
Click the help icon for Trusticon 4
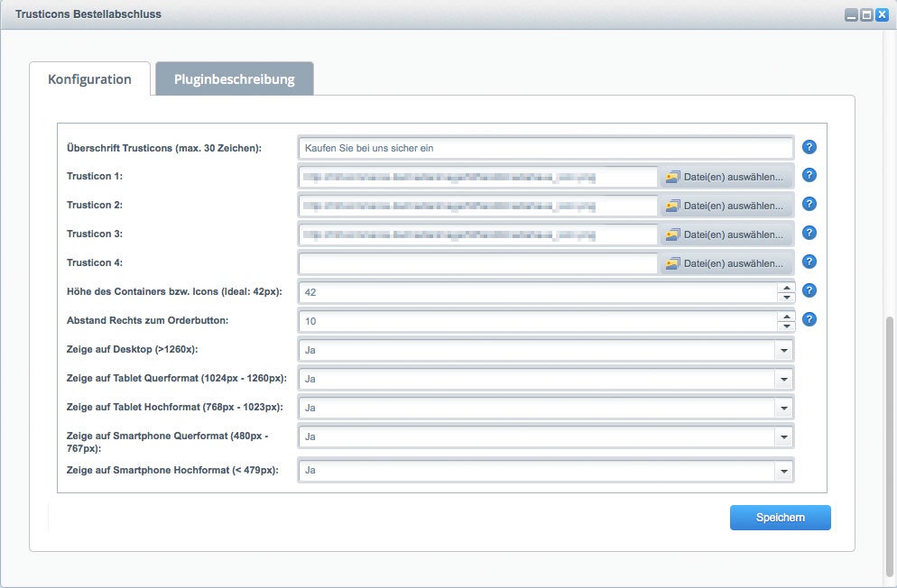click(809, 262)
